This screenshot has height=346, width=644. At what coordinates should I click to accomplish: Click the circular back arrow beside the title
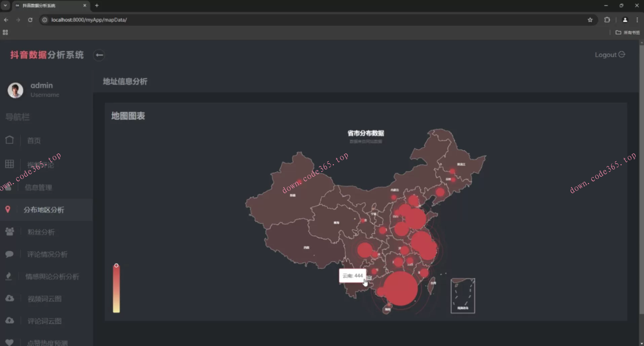click(x=99, y=55)
